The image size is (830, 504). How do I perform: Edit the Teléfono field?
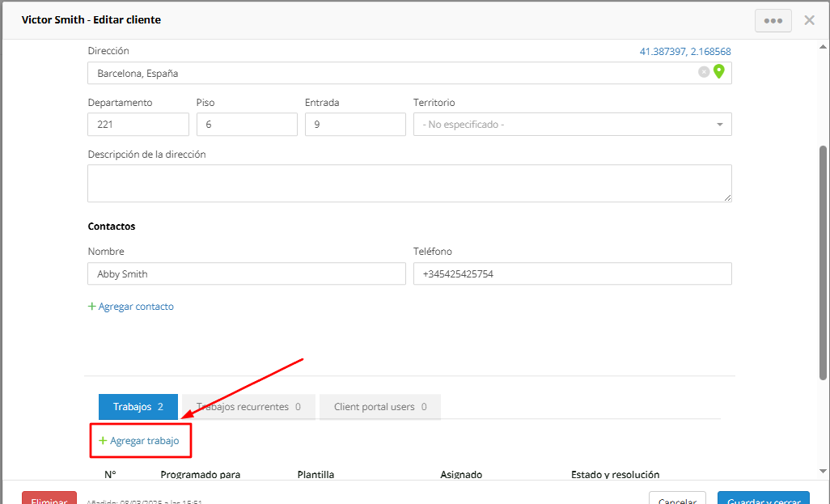point(572,273)
